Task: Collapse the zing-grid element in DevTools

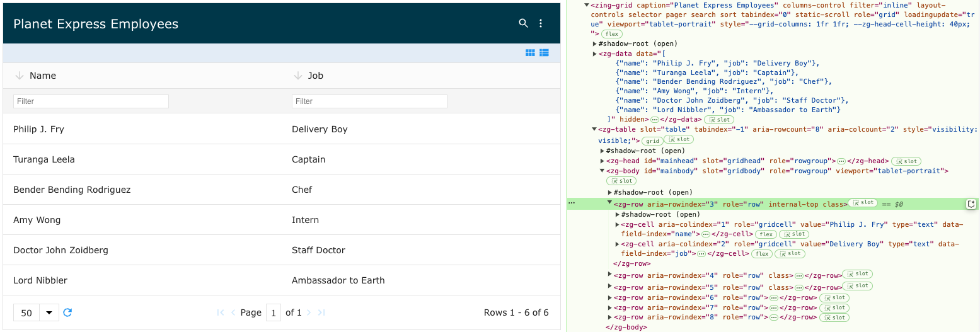Action: [587, 5]
